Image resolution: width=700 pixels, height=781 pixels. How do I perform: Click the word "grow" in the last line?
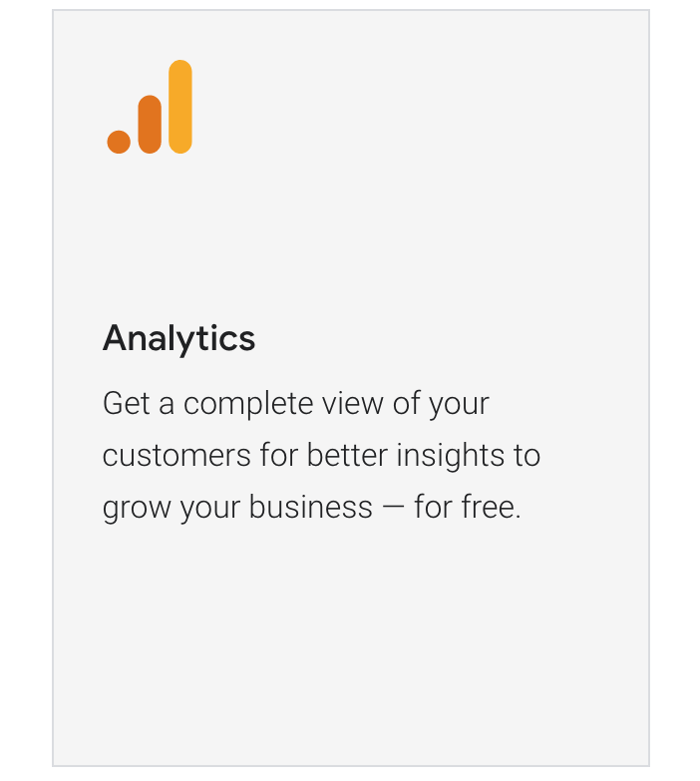(x=137, y=510)
